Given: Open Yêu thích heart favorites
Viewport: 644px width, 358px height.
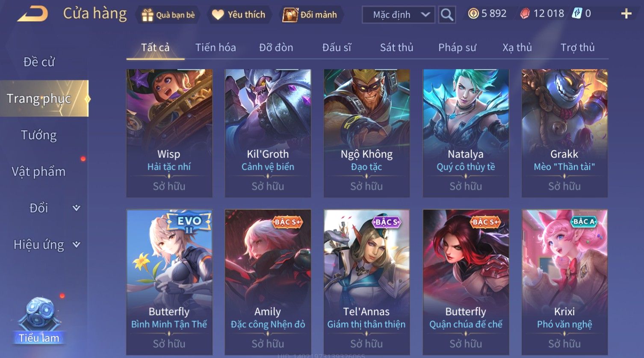Looking at the screenshot, I should click(x=218, y=15).
